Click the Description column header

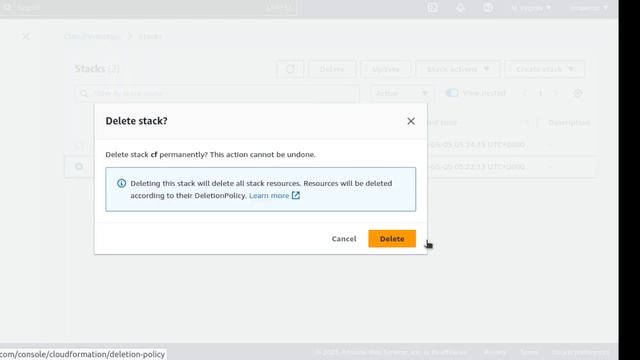569,122
